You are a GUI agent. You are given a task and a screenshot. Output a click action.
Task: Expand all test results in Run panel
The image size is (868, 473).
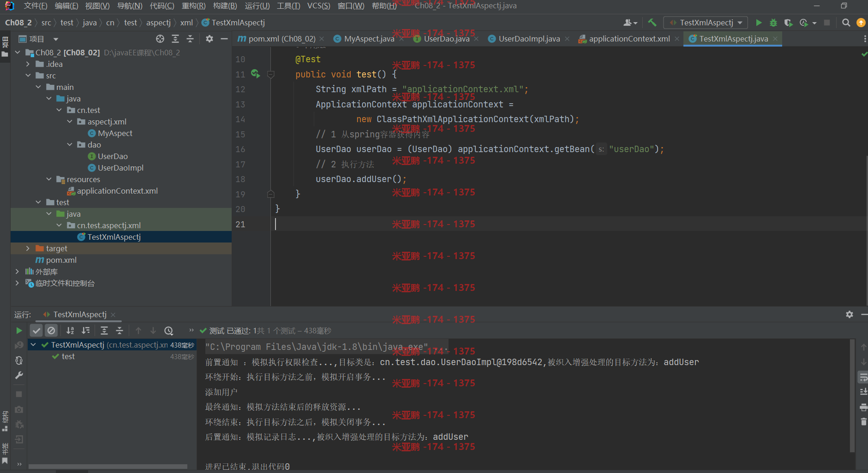click(104, 331)
